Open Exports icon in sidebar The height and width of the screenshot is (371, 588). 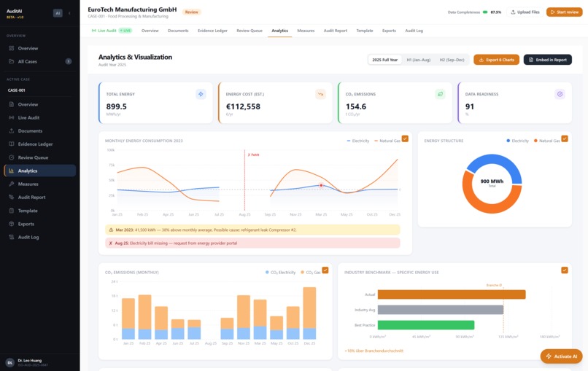tap(11, 224)
